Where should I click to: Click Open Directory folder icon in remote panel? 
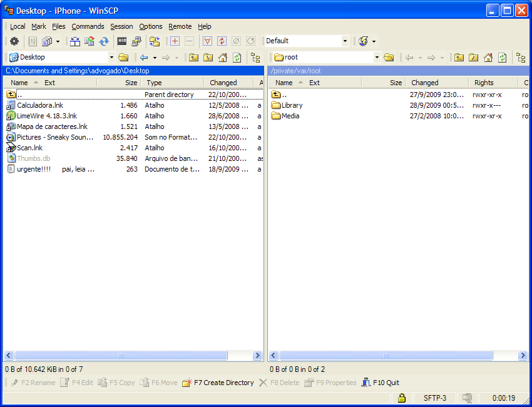(389, 58)
